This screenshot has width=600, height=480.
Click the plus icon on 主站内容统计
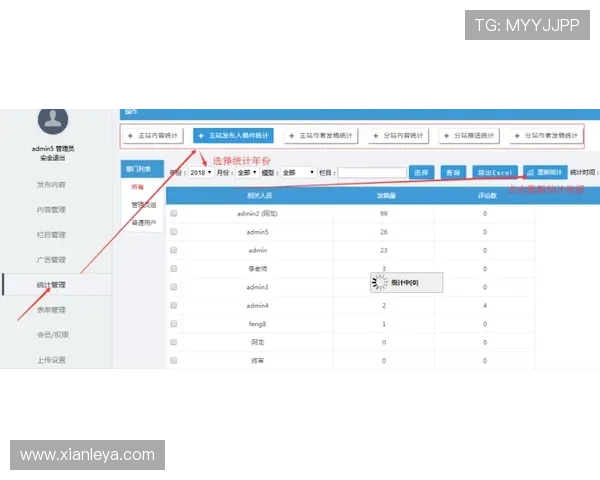(x=131, y=135)
